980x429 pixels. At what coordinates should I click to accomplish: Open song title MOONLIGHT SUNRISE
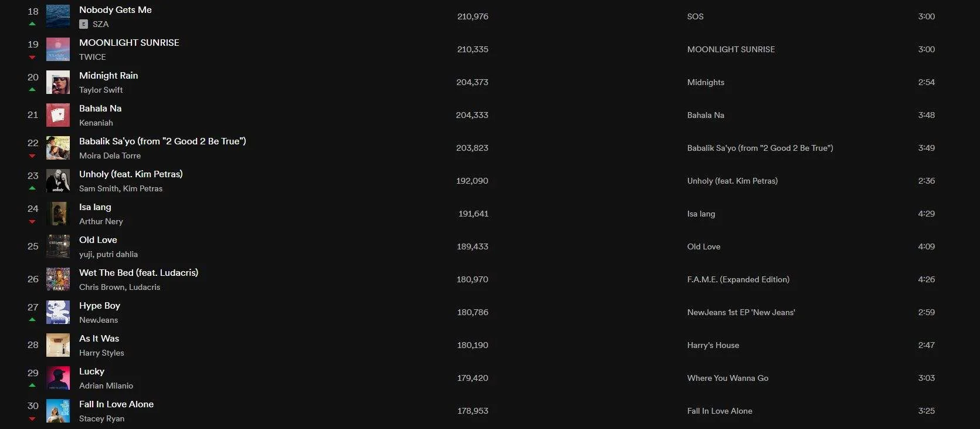[x=129, y=43]
